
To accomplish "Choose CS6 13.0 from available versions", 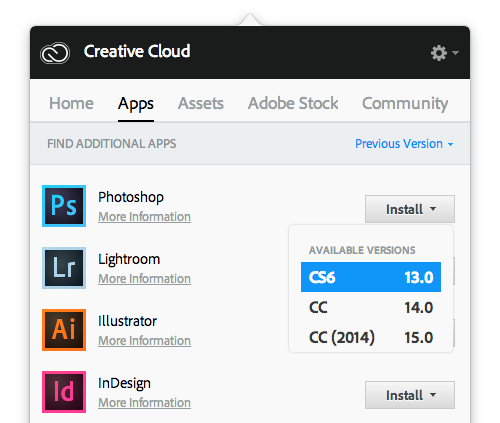I will pyautogui.click(x=371, y=277).
